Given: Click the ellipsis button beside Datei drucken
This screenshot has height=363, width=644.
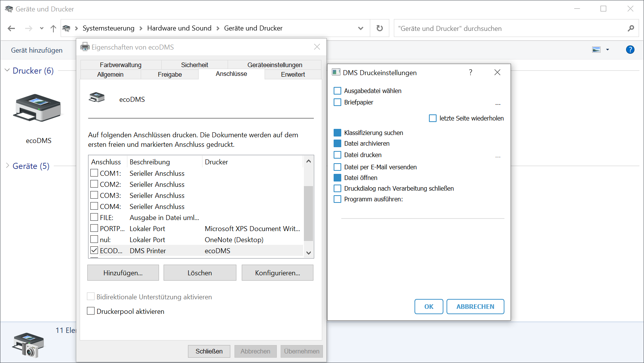Looking at the screenshot, I should [x=498, y=156].
